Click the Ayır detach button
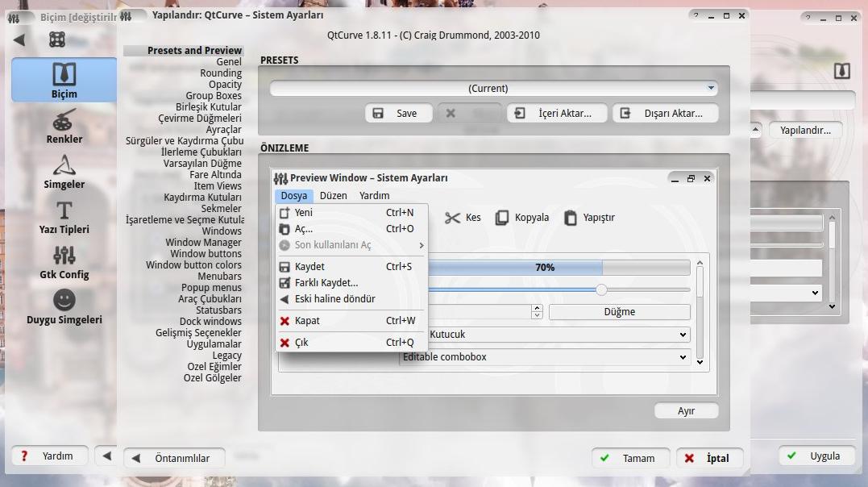 (687, 411)
